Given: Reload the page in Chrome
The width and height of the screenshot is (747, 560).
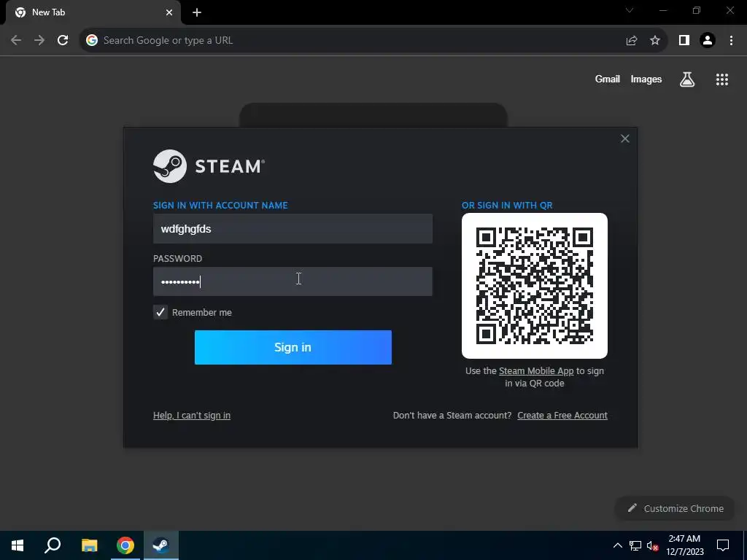Looking at the screenshot, I should (x=63, y=40).
